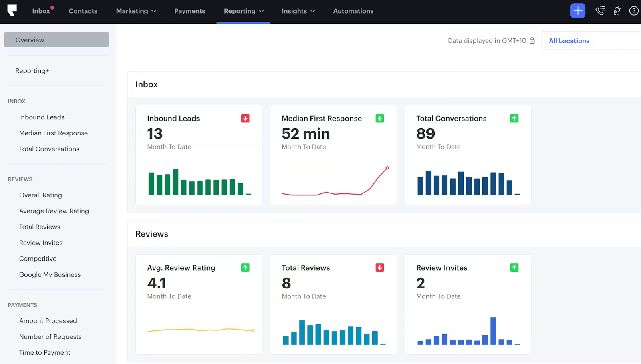Click the blue plus create button
641x364 pixels.
coord(578,11)
